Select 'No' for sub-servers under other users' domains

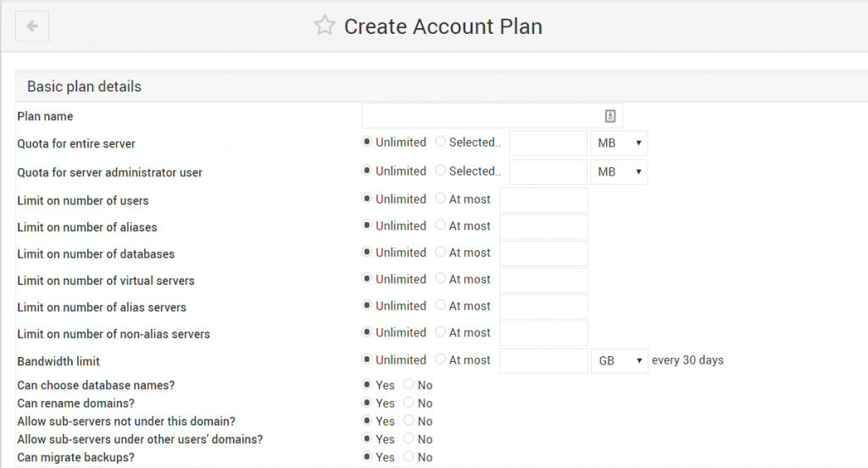pos(409,438)
